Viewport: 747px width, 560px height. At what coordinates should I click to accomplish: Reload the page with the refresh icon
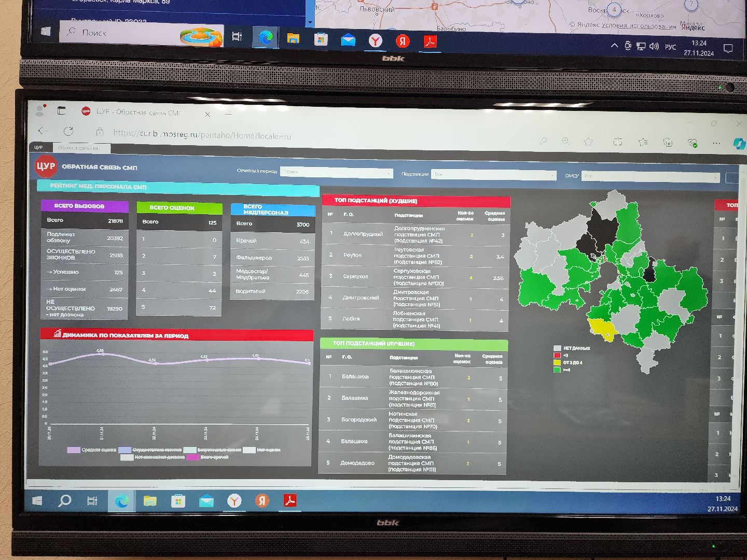coord(68,131)
